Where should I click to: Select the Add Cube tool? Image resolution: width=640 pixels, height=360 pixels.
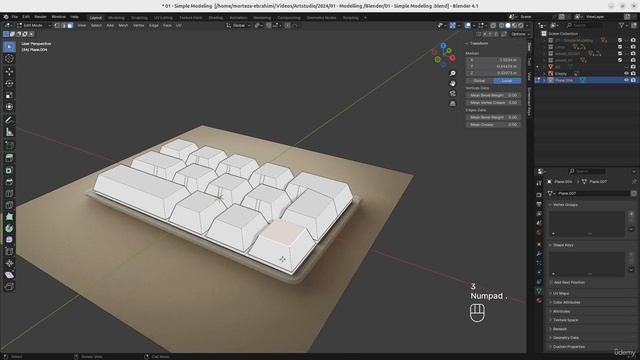pyautogui.click(x=9, y=145)
